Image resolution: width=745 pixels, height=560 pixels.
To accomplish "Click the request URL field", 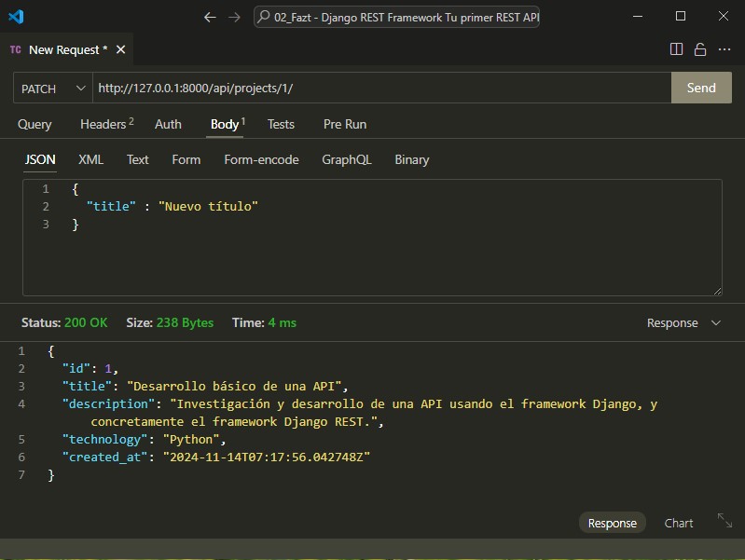I will (381, 88).
